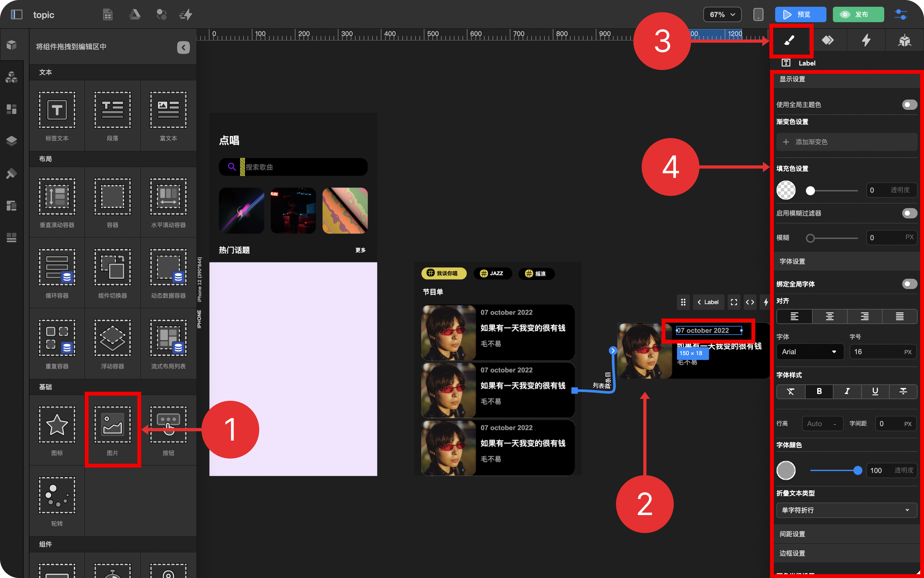Screen dimensions: 924x578
Task: Switch to the cube component tab
Action: [904, 40]
